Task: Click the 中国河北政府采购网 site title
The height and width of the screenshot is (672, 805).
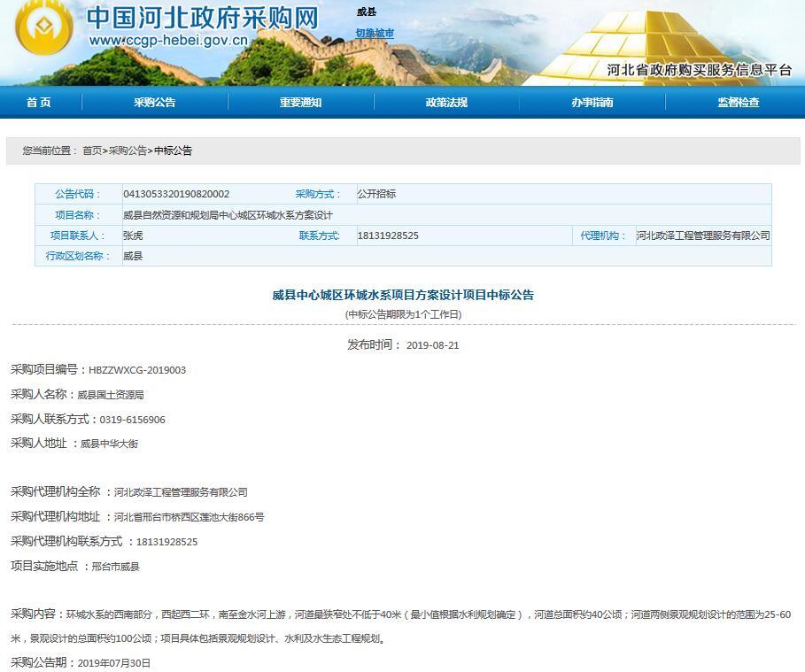Action: tap(202, 18)
